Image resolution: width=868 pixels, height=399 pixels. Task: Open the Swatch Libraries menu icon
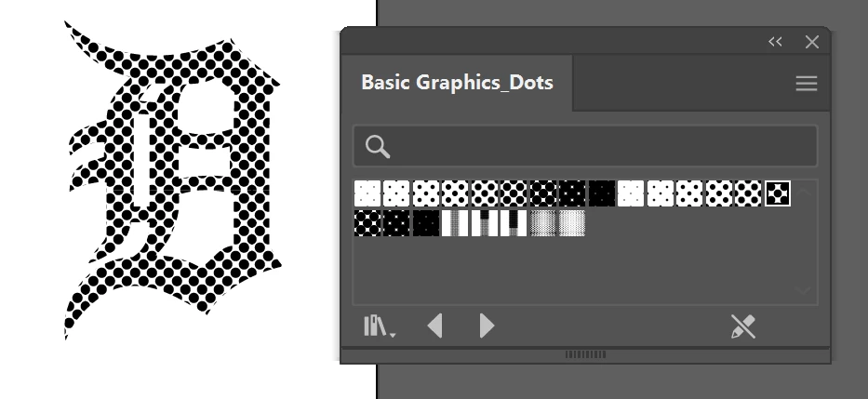(x=380, y=326)
